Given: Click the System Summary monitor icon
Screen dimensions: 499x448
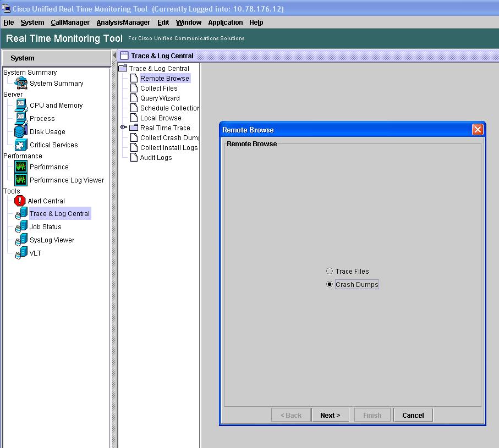Looking at the screenshot, I should pos(21,84).
